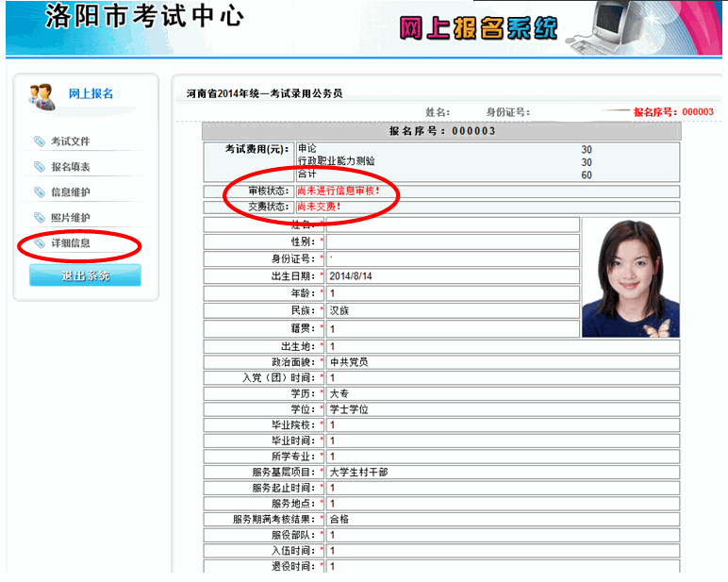Click the 学历 field showing 大专
Screen dimensions: 728x582
click(502, 393)
